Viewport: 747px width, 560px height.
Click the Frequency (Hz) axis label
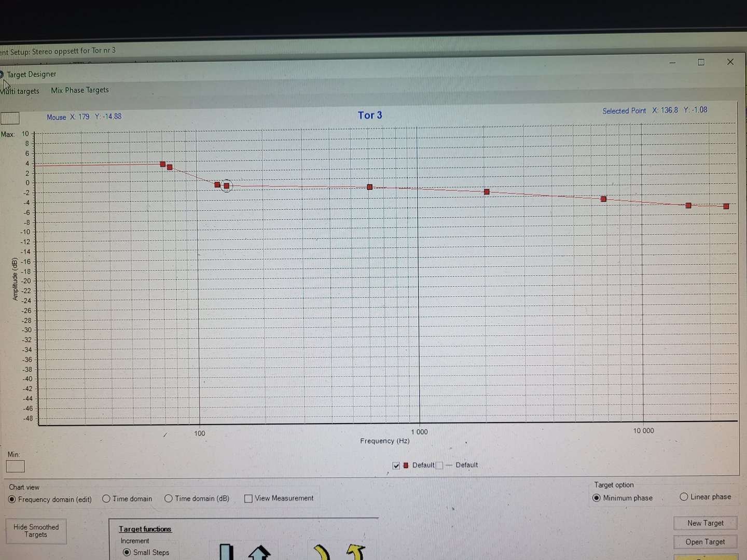pos(385,441)
